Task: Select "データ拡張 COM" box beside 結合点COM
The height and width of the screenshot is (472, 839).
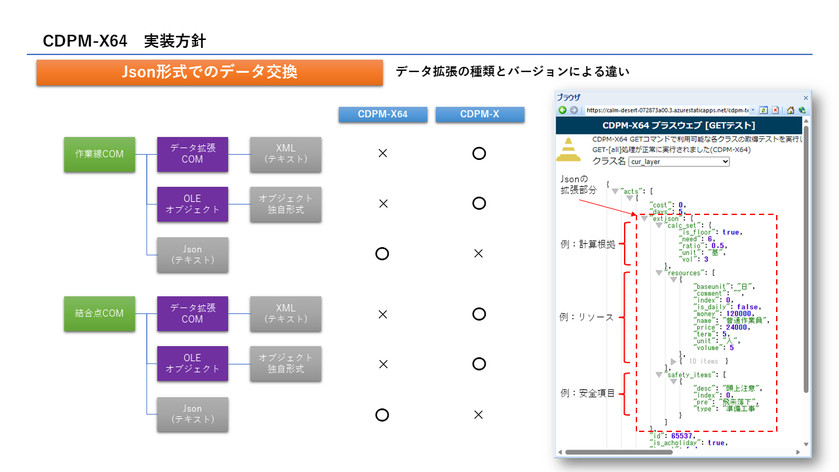Action: pos(193,314)
